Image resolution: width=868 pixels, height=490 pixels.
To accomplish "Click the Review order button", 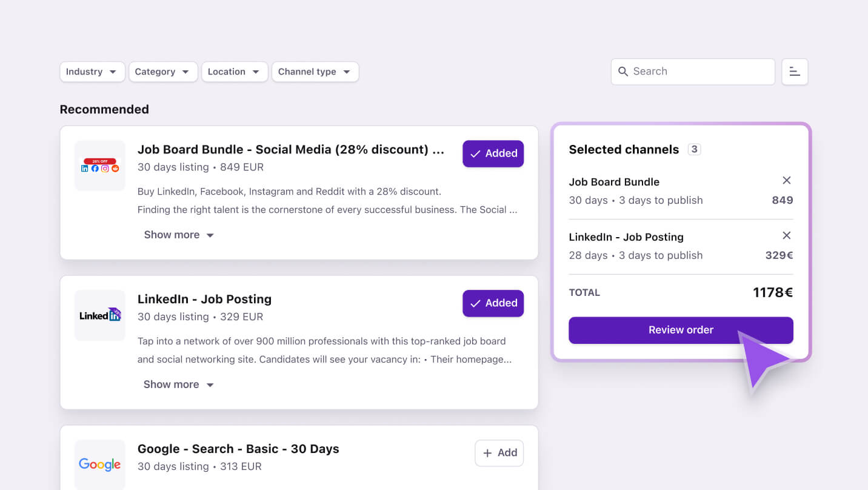I will tap(680, 330).
